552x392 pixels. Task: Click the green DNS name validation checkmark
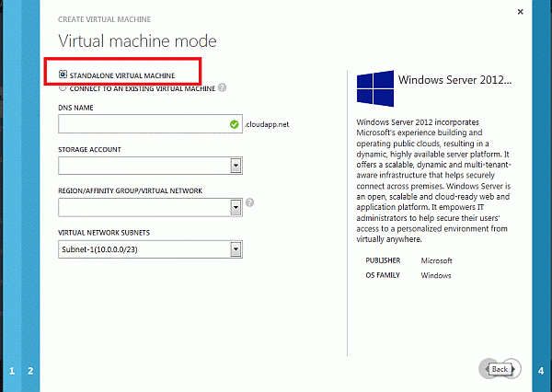point(234,124)
